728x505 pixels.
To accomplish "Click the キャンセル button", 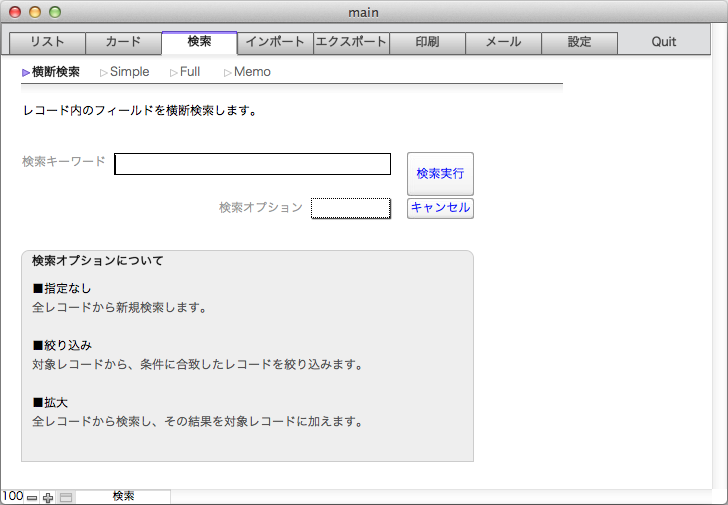I will pyautogui.click(x=440, y=208).
